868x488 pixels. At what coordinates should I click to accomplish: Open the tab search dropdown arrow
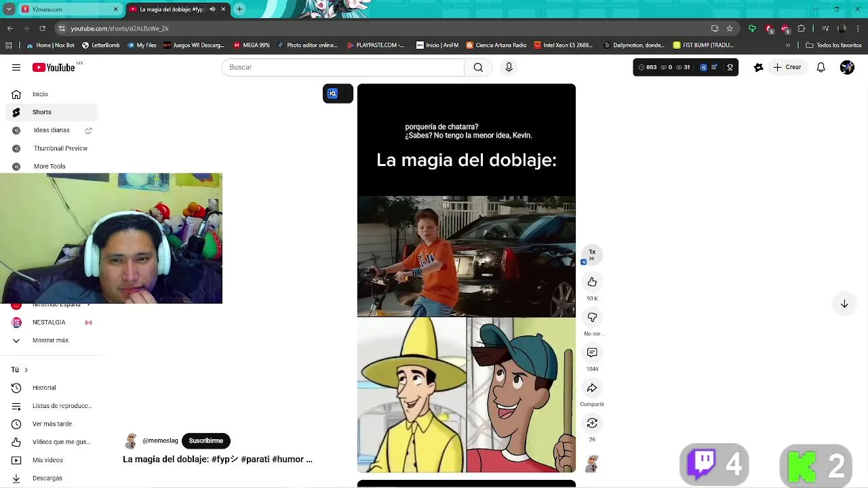9,9
